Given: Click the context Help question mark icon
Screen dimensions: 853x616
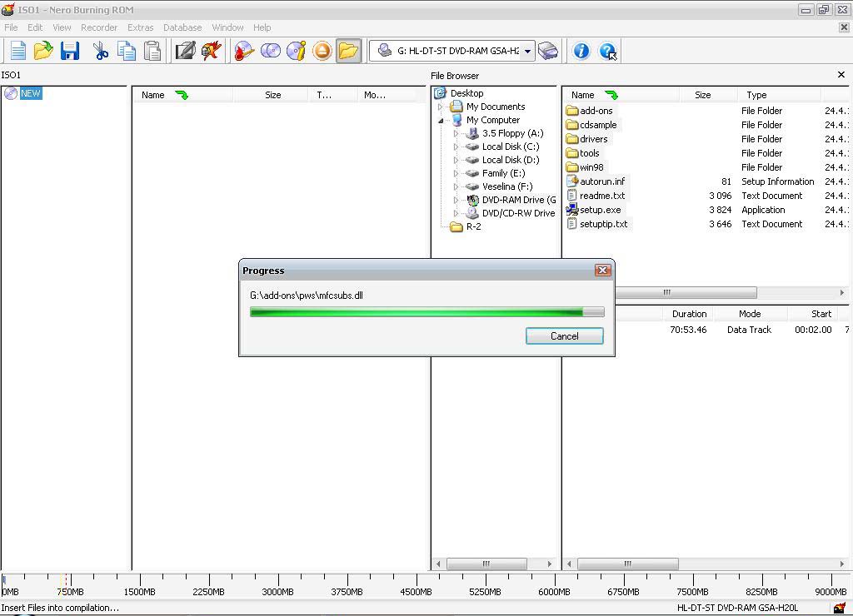Looking at the screenshot, I should pyautogui.click(x=607, y=51).
